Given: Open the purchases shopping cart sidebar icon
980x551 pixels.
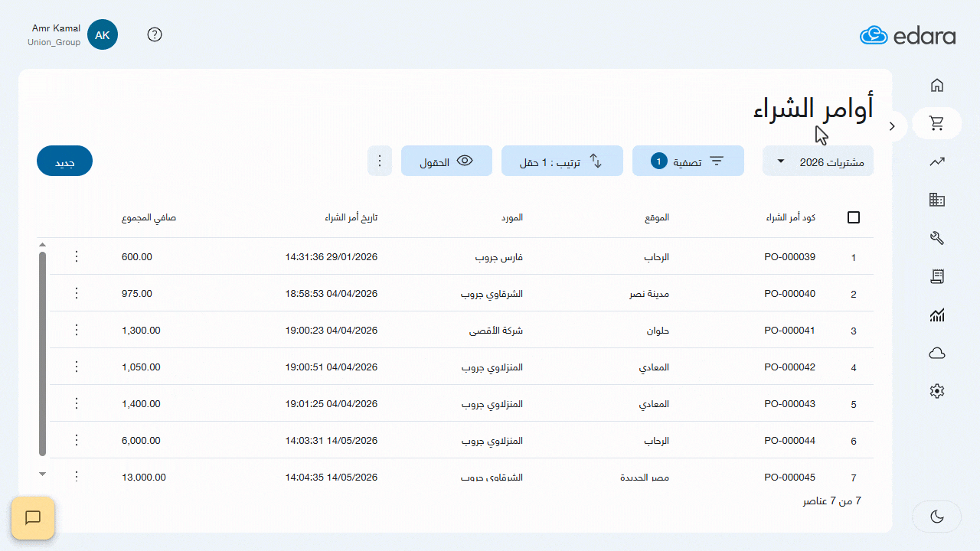Looking at the screenshot, I should 936,123.
